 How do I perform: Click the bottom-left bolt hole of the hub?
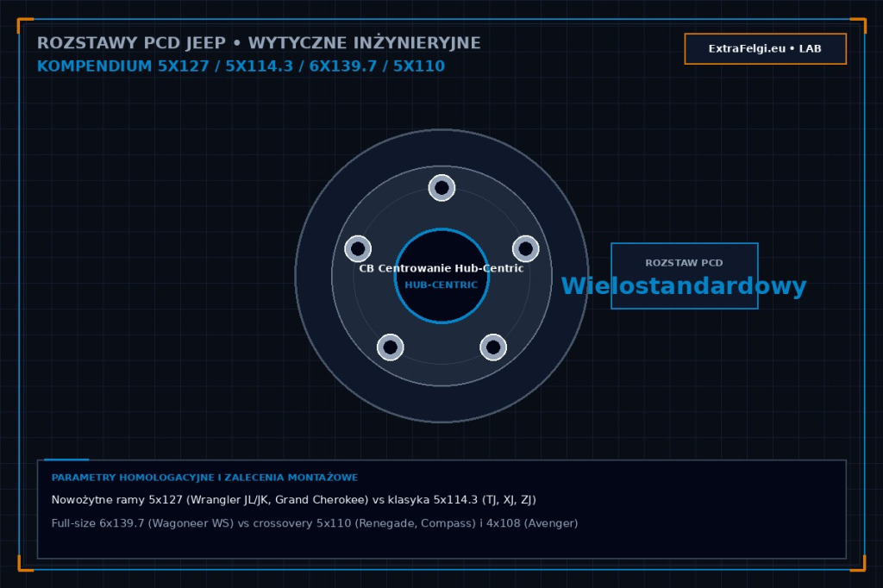pos(391,347)
